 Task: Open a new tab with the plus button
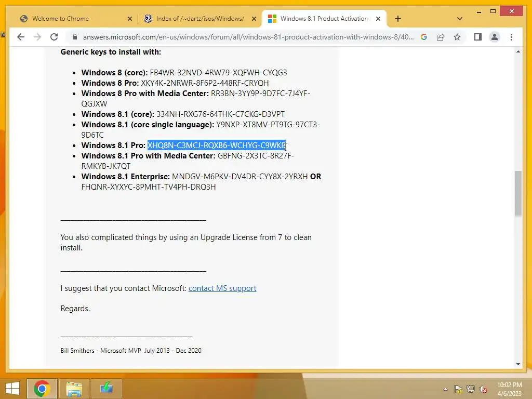398,19
